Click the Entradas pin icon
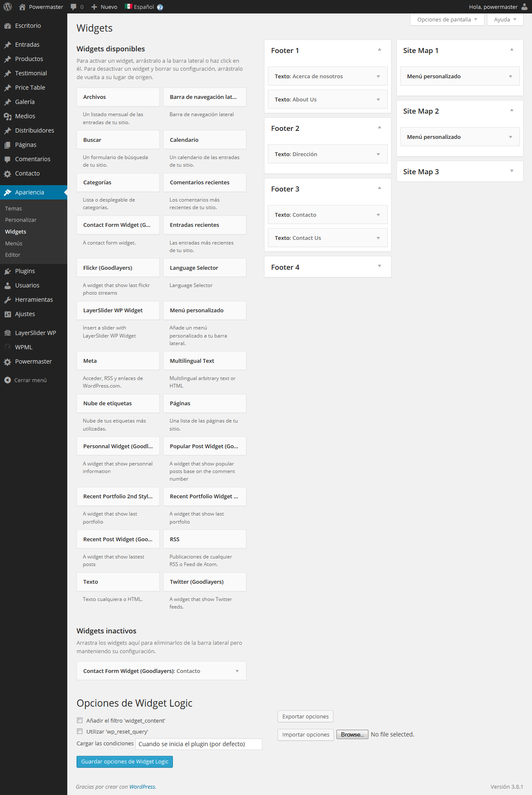Screen dimensions: 532x795 8,45
